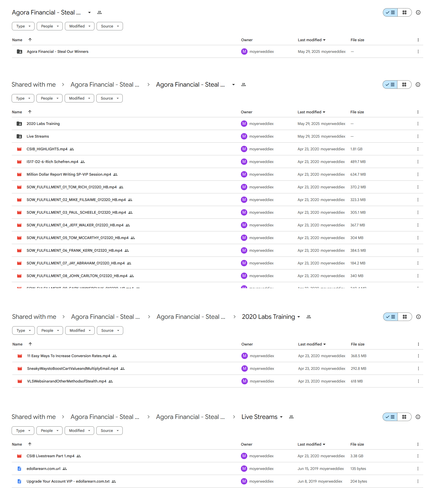Image resolution: width=438 pixels, height=504 pixels.
Task: Switch to list layout in the second Agora Financial panel
Action: pos(390,85)
